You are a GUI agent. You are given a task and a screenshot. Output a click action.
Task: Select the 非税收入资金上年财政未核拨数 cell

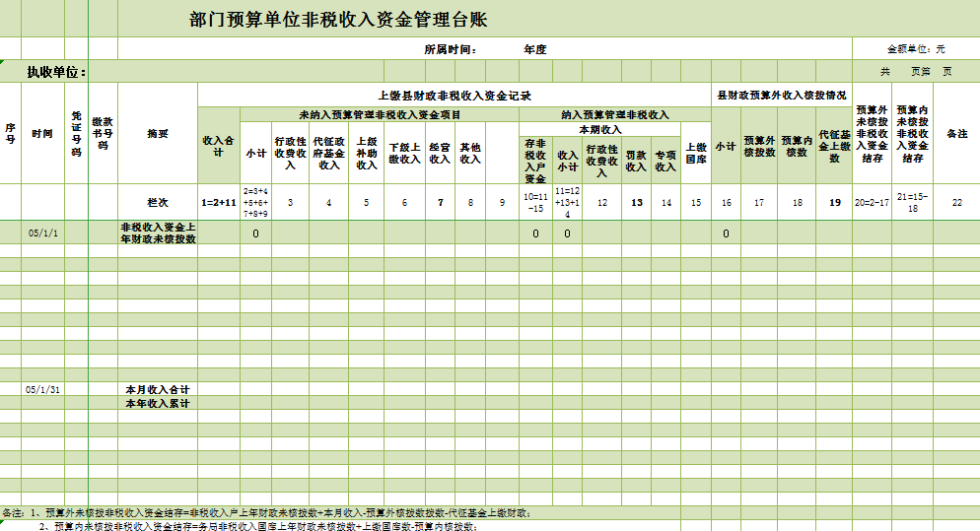(158, 233)
